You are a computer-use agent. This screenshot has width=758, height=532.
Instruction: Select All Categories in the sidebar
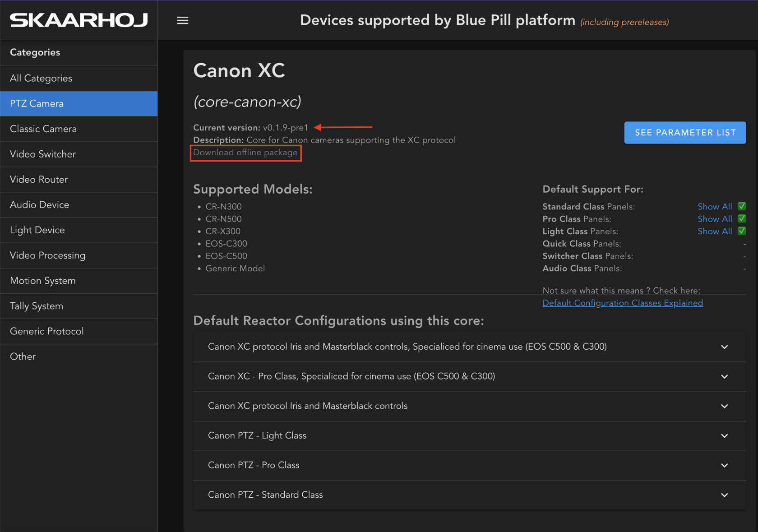pos(79,78)
